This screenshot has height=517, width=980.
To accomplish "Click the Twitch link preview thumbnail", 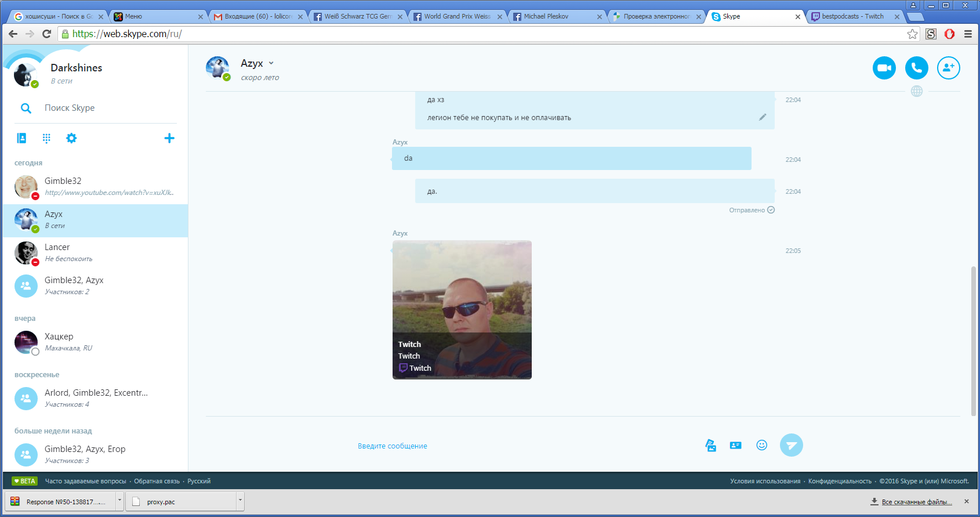I will click(462, 310).
